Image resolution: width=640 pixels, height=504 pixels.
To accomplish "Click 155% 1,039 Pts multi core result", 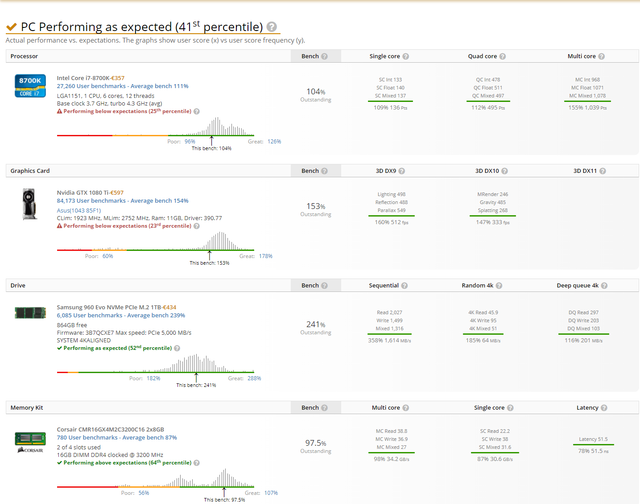I will (588, 108).
